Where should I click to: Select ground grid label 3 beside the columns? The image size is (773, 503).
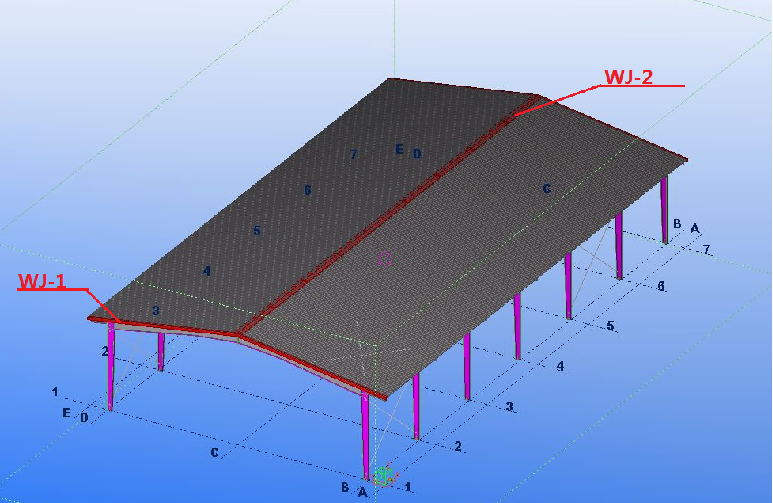pos(509,407)
